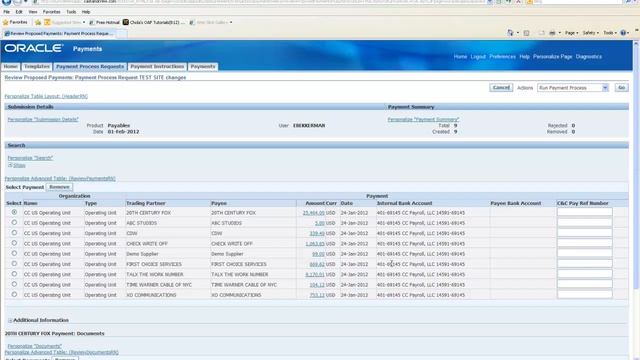Click the IE feeds icon in command bar
Image resolution: width=640 pixels, height=360 pixels.
[x=526, y=33]
